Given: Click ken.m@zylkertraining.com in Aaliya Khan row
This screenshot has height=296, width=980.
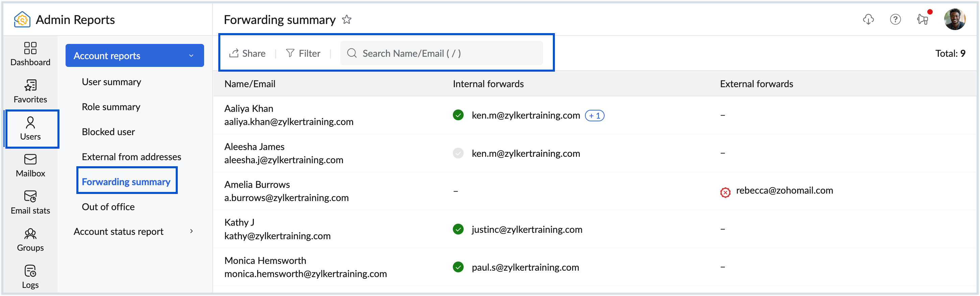Looking at the screenshot, I should pos(526,115).
